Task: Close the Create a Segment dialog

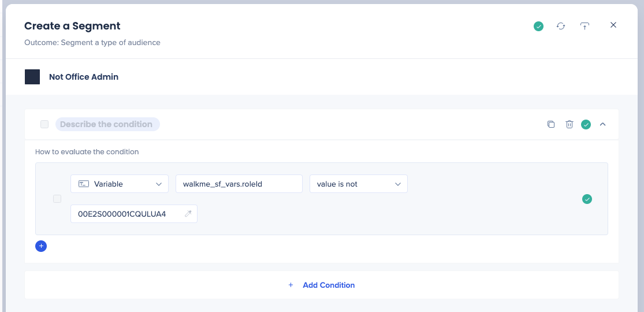Action: [x=613, y=25]
